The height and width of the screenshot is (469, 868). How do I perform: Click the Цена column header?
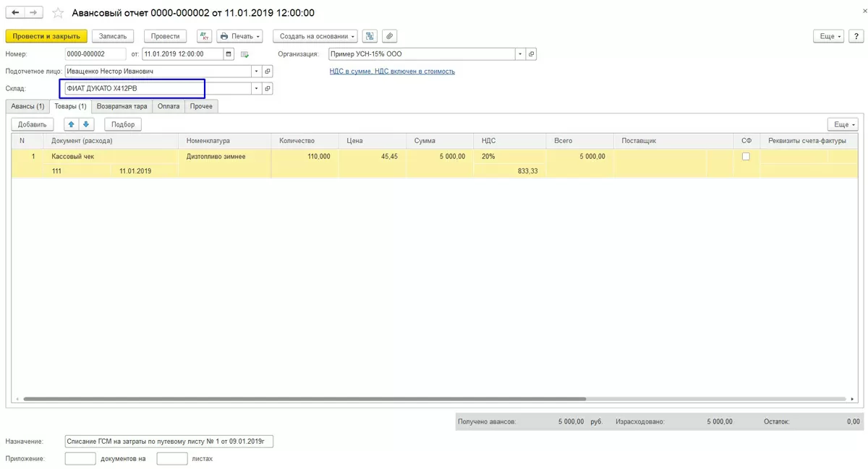[372, 141]
